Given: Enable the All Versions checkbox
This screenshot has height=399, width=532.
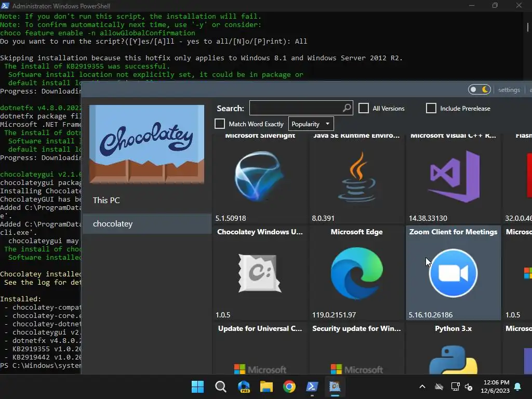Looking at the screenshot, I should [363, 108].
